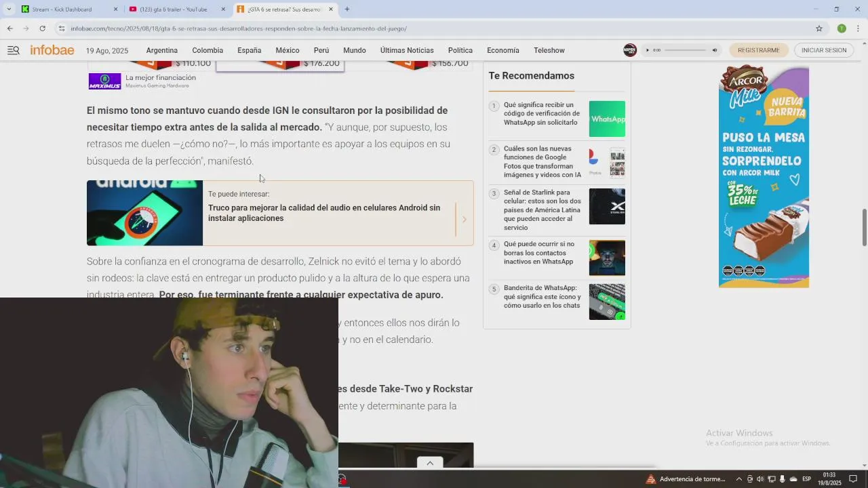Open the Mundo section
Viewport: 868px width, 488px height.
coord(355,50)
